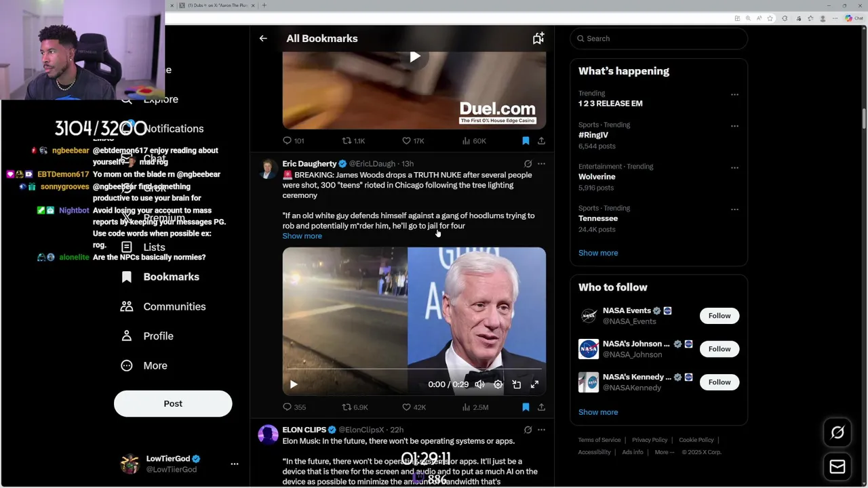Share the Duel.com video post

tap(541, 141)
